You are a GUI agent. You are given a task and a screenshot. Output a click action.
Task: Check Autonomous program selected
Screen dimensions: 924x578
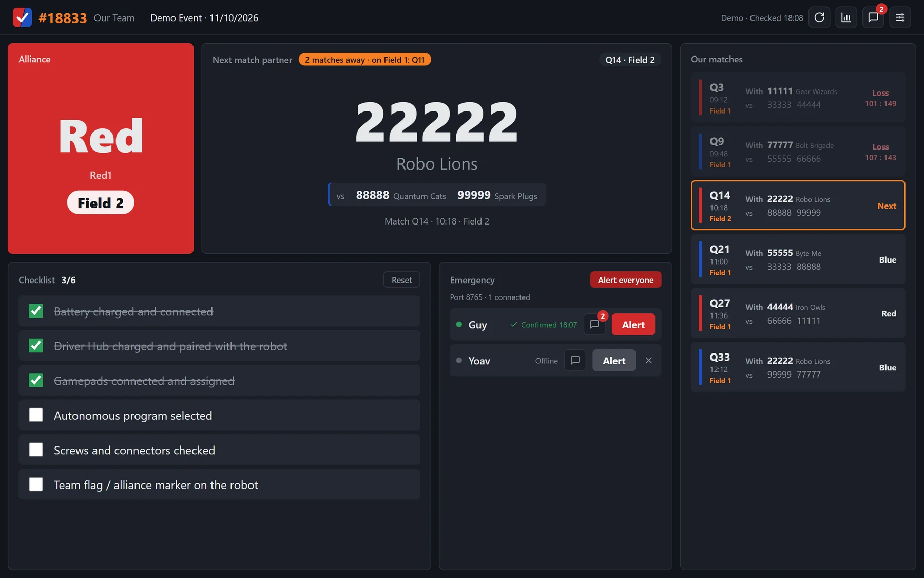36,415
